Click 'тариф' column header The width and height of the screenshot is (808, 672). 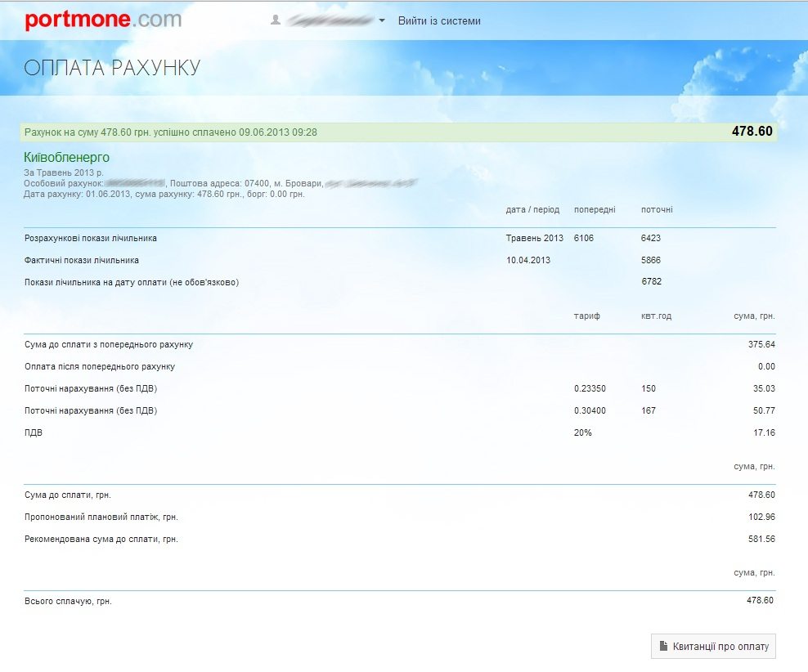coord(587,316)
